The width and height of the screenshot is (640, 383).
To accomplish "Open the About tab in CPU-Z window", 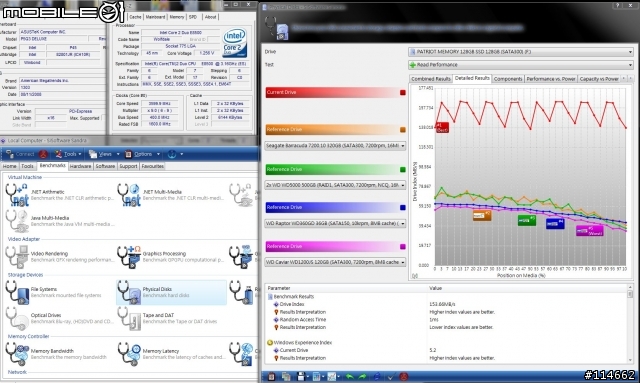I will pyautogui.click(x=210, y=17).
